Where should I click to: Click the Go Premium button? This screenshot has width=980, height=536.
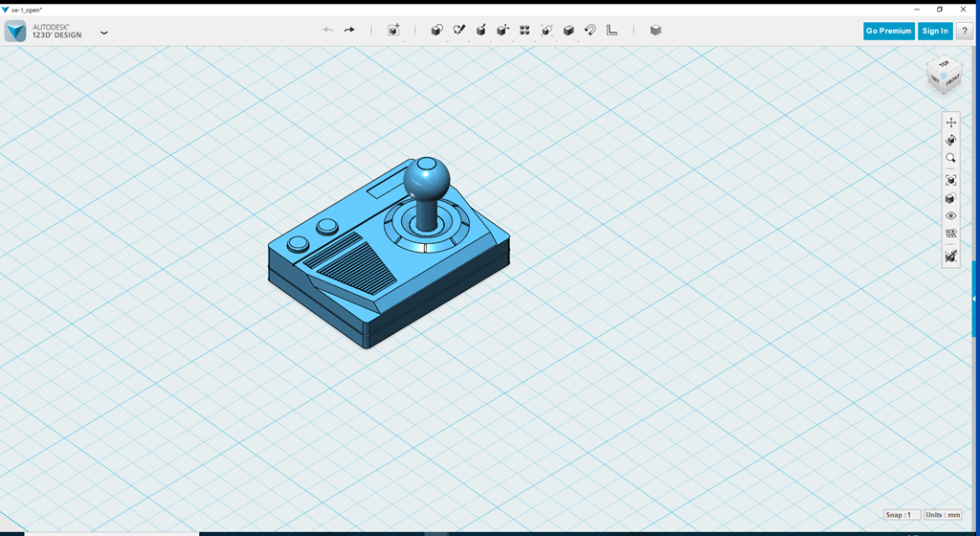coord(888,31)
